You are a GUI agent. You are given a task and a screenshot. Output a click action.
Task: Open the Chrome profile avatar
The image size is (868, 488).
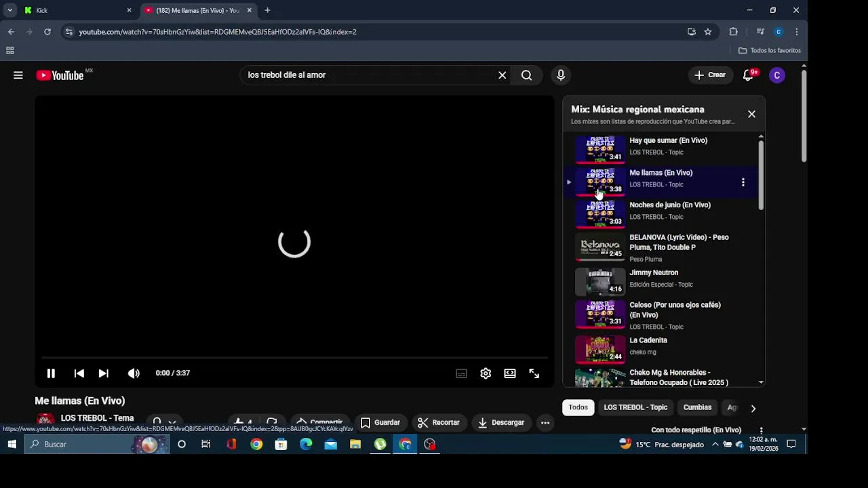778,32
